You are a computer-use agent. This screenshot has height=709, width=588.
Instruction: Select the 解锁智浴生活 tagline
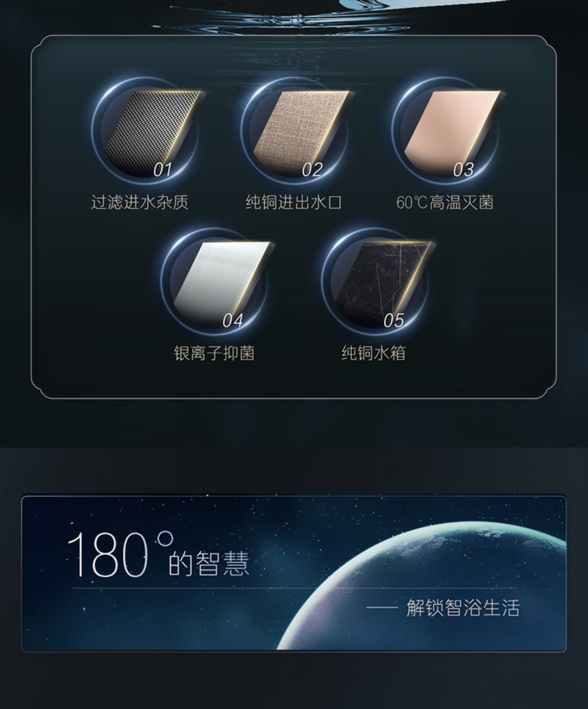coord(463,608)
